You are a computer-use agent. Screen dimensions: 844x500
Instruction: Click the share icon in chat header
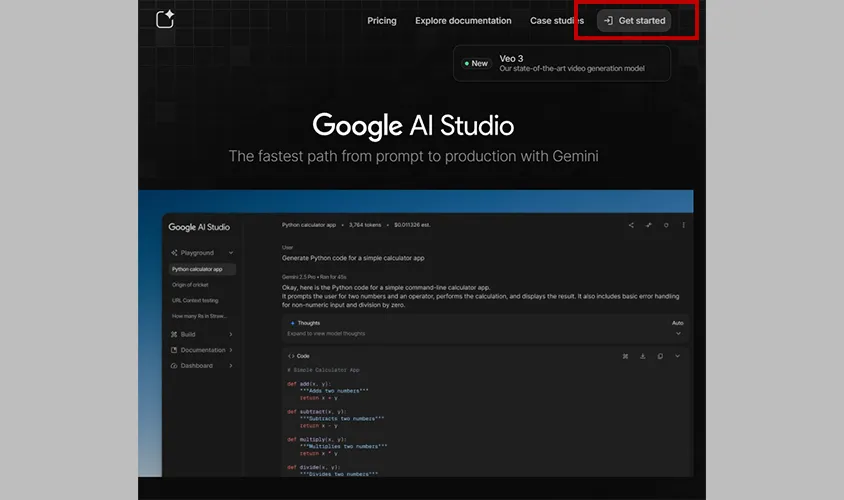click(630, 226)
